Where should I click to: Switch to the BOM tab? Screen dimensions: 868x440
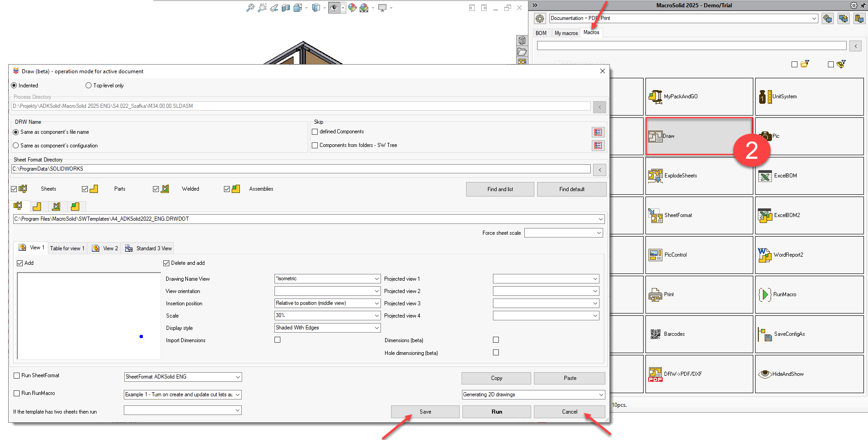541,33
